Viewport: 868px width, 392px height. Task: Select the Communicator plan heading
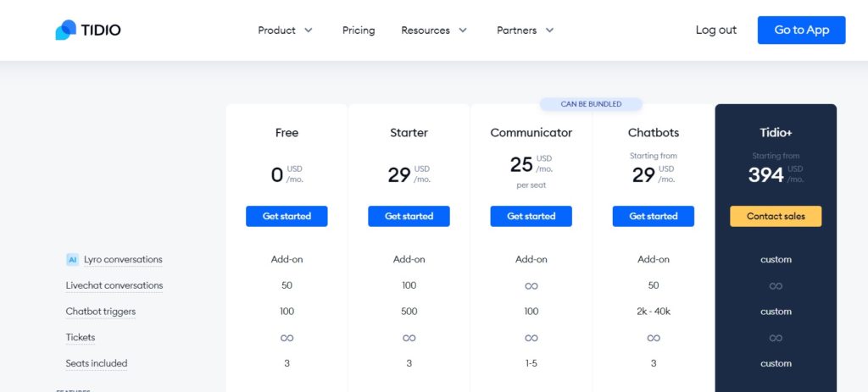click(x=531, y=133)
